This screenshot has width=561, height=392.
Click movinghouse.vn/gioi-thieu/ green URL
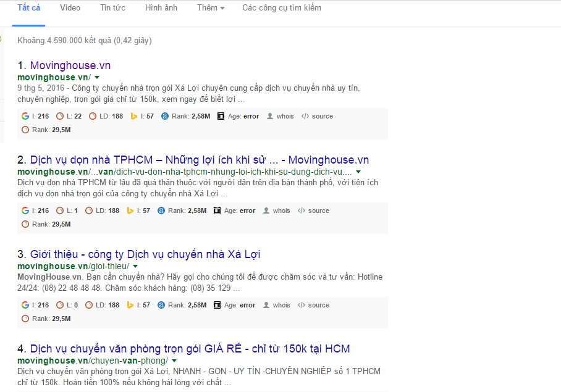74,266
